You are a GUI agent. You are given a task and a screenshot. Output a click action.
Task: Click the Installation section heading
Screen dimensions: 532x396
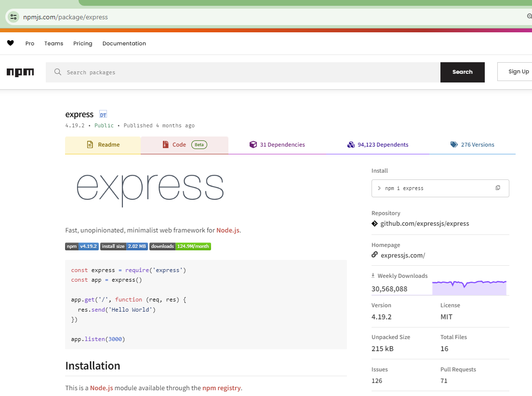click(93, 366)
